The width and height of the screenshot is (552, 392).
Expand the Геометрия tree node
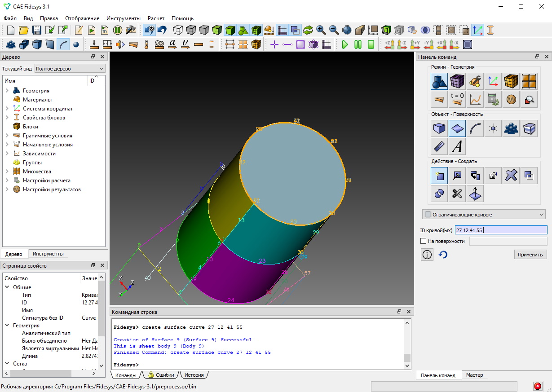[7, 91]
